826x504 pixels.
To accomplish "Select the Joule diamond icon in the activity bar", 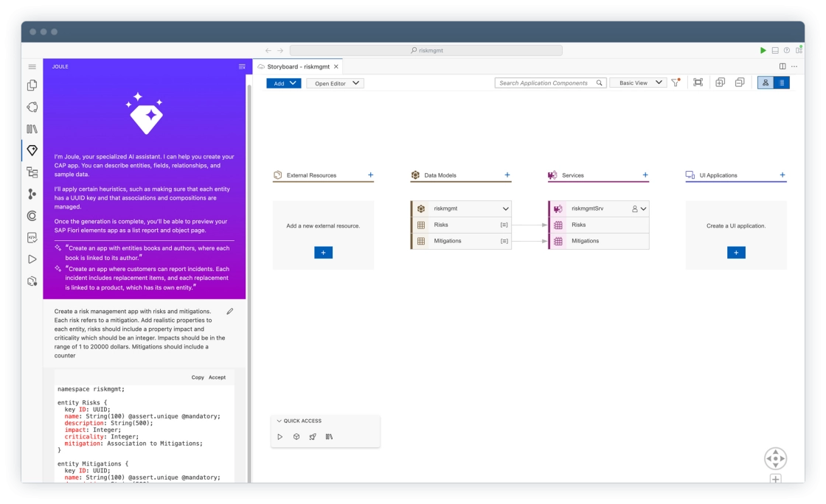I will click(32, 150).
